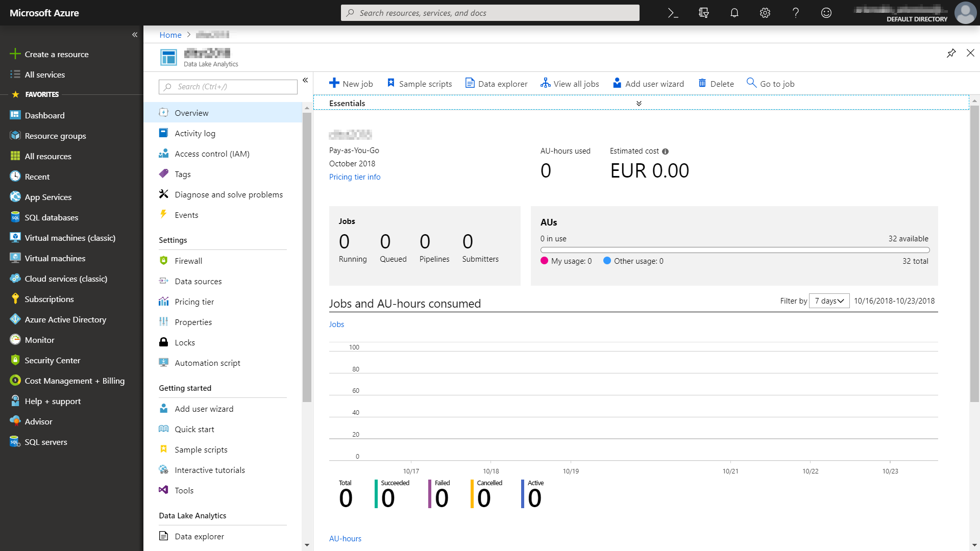Click View all jobs
Screen dimensions: 980x551
[x=570, y=84]
